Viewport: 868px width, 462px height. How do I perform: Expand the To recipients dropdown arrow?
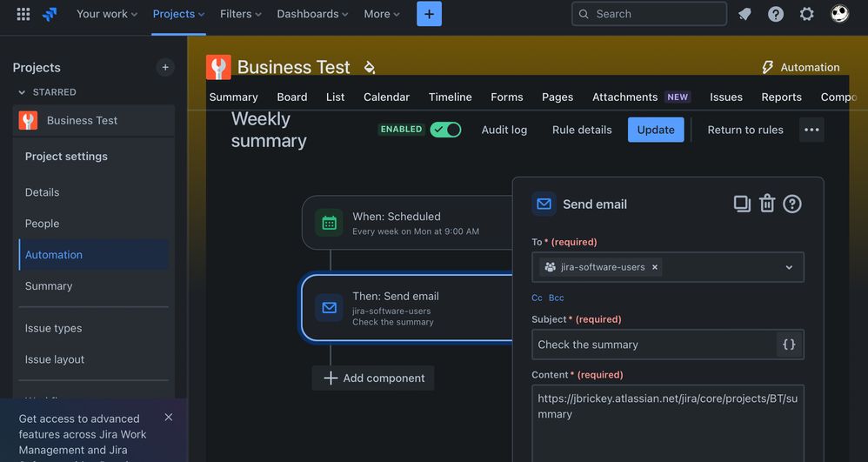pyautogui.click(x=789, y=268)
